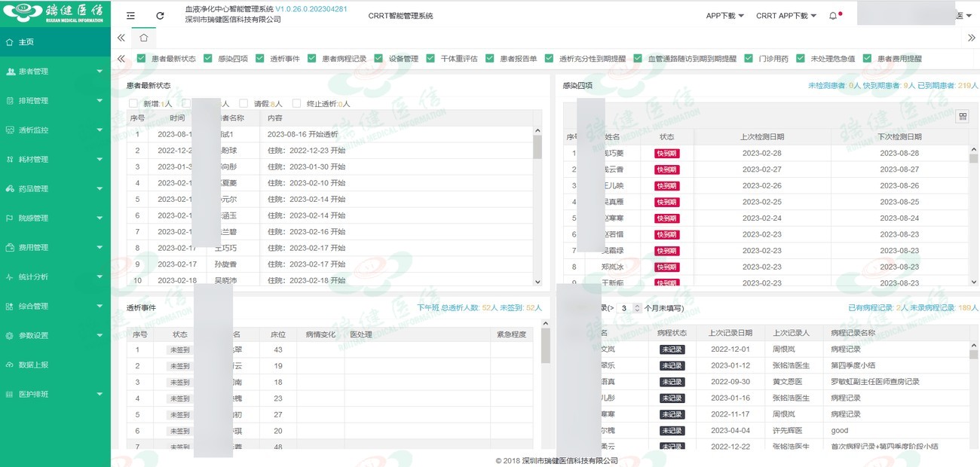Image resolution: width=980 pixels, height=467 pixels.
Task: Click the 药品管理 sidebar icon
Action: coord(11,189)
